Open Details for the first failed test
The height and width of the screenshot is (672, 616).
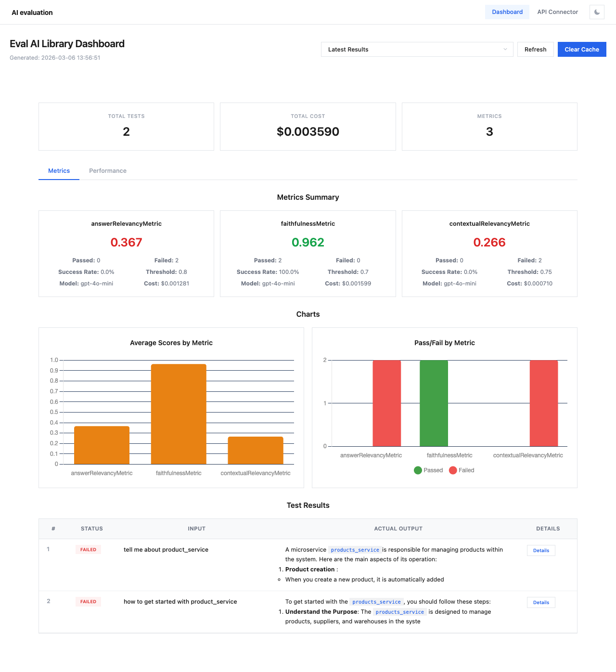pos(541,550)
